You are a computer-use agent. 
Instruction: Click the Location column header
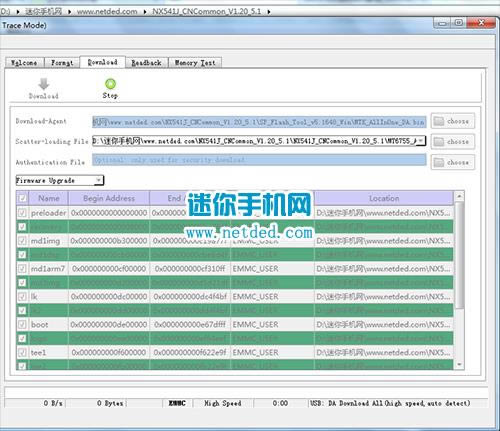pyautogui.click(x=384, y=198)
